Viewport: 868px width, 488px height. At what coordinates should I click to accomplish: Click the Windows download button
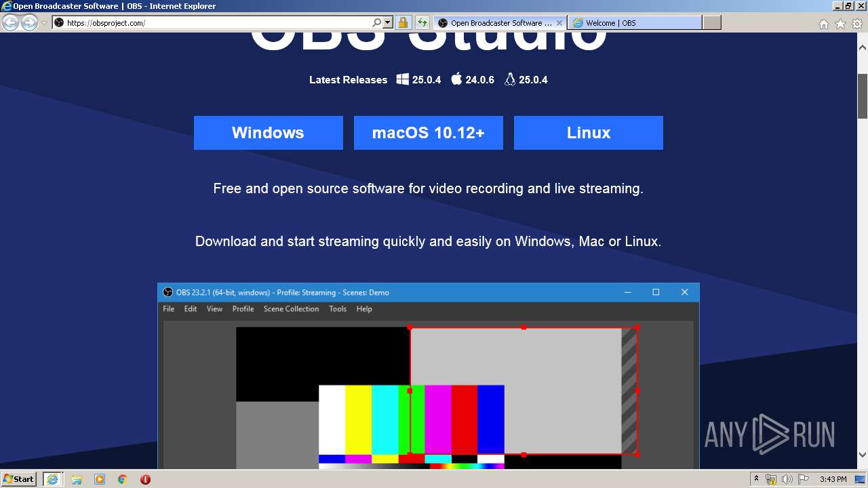tap(269, 133)
